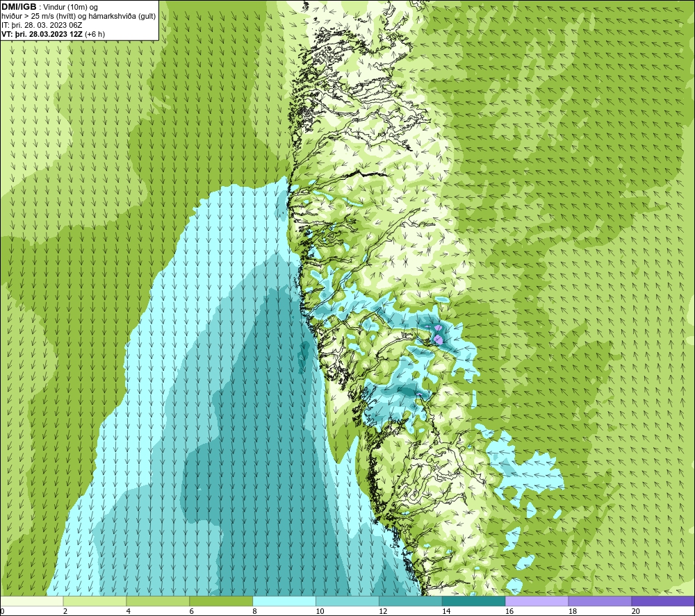Click the 'DMI/IGB' title text
The width and height of the screenshot is (695, 616).
[19, 7]
